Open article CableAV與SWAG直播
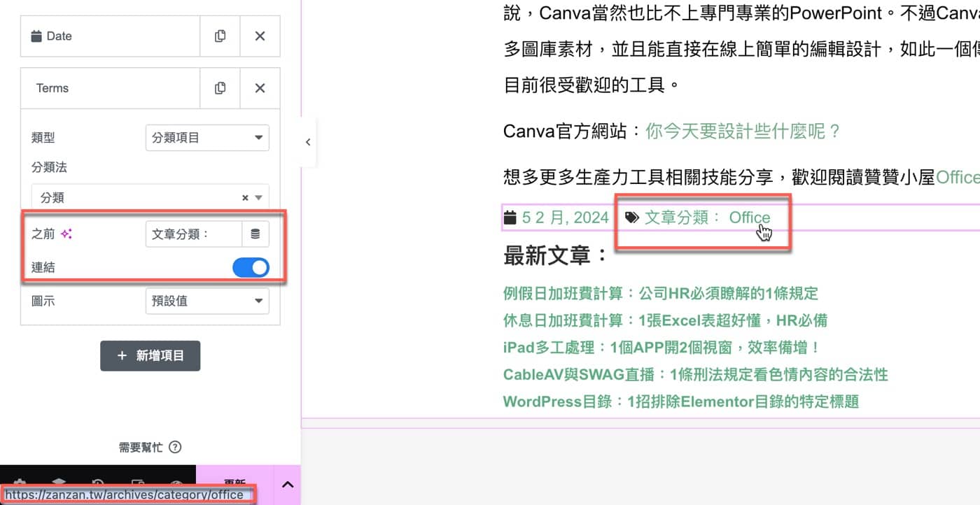980x505 pixels. [x=696, y=374]
